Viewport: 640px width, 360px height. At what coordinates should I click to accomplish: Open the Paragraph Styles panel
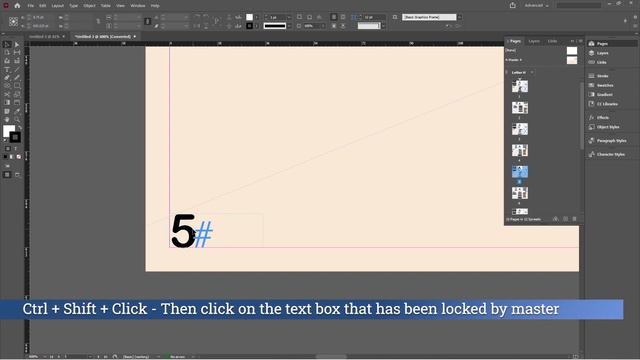(612, 141)
